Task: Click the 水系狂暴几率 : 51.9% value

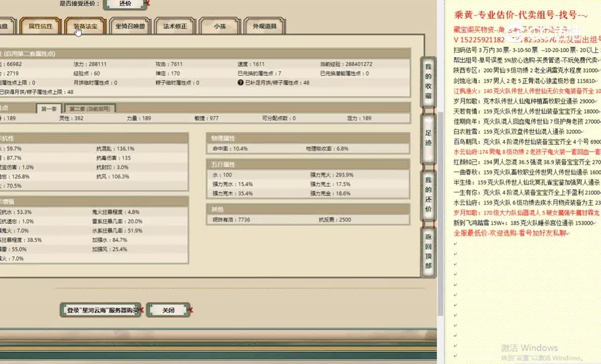Action: point(117,231)
